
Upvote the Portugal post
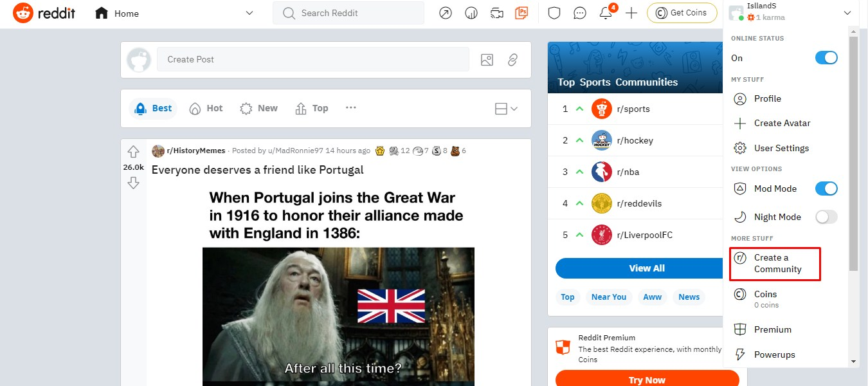coord(133,152)
